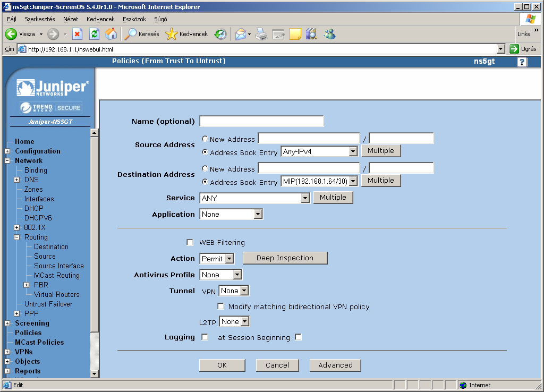Click the Advanced button

pyautogui.click(x=335, y=365)
